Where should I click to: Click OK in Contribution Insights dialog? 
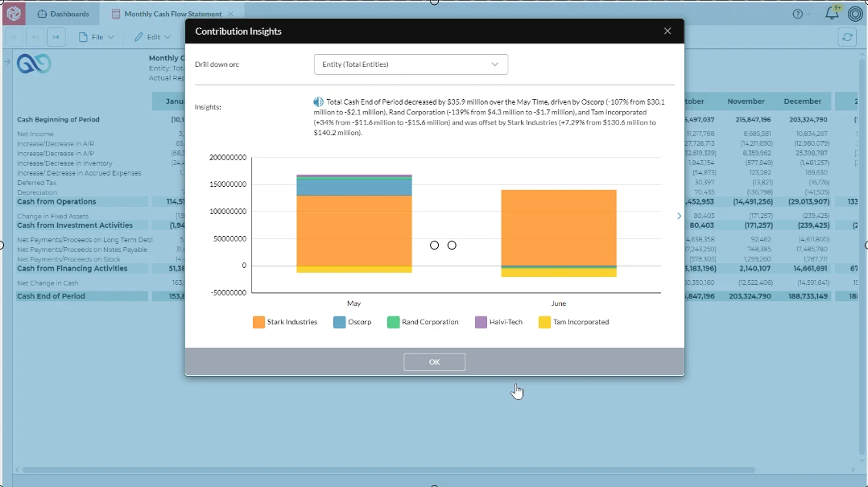435,362
